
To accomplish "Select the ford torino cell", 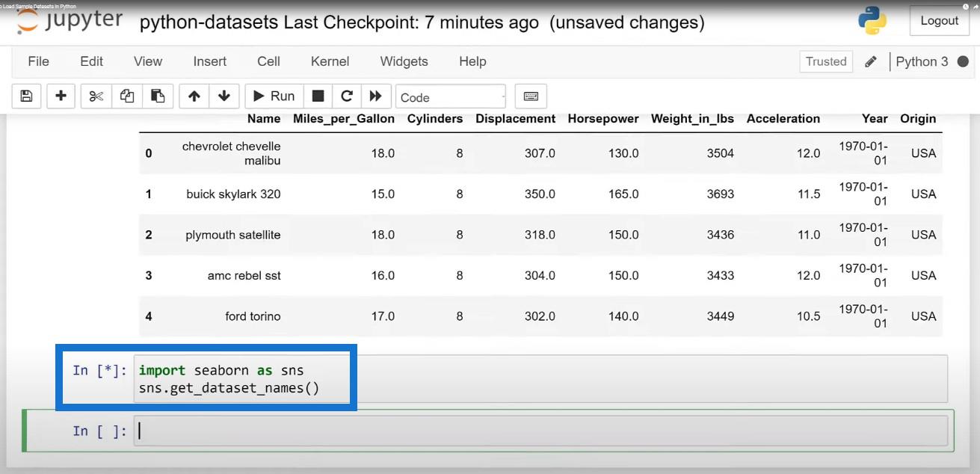I will click(253, 316).
